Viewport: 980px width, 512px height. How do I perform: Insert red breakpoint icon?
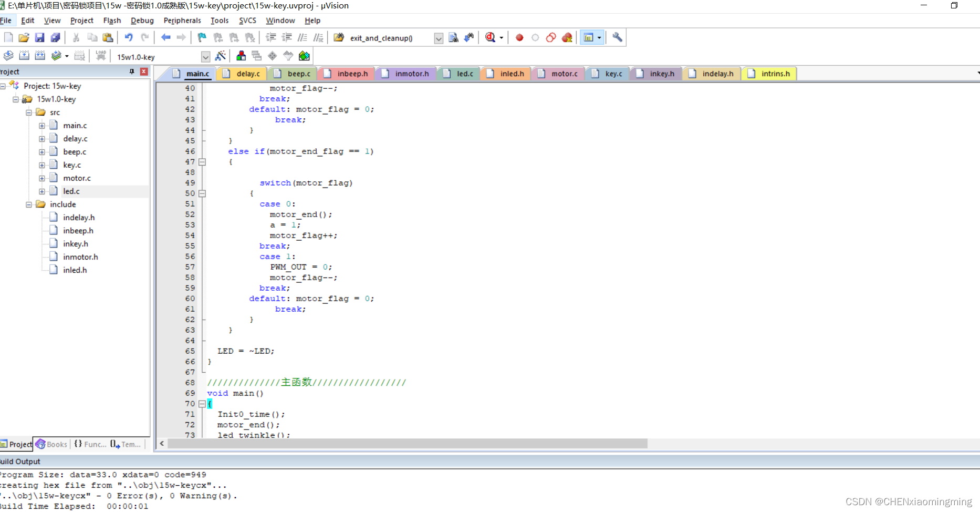pos(519,37)
